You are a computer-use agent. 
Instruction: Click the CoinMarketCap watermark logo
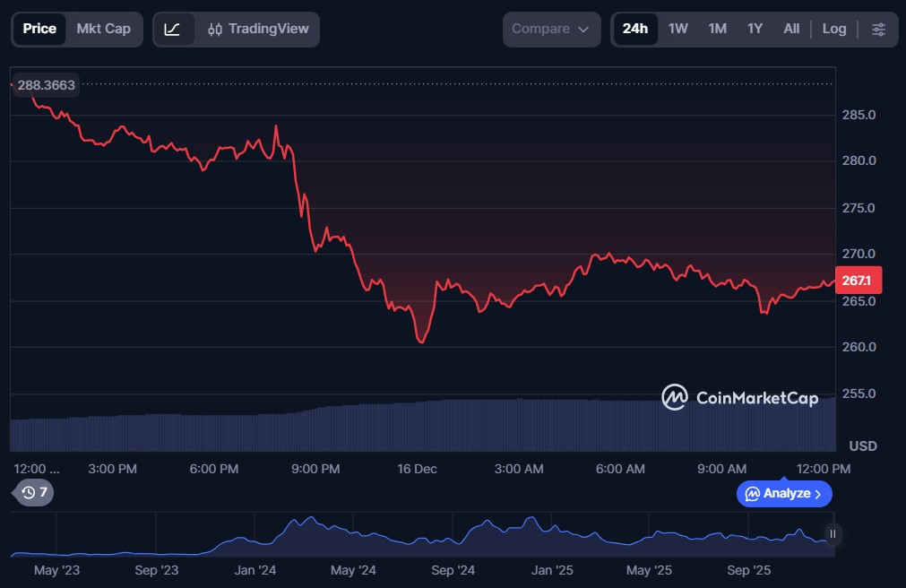(739, 398)
